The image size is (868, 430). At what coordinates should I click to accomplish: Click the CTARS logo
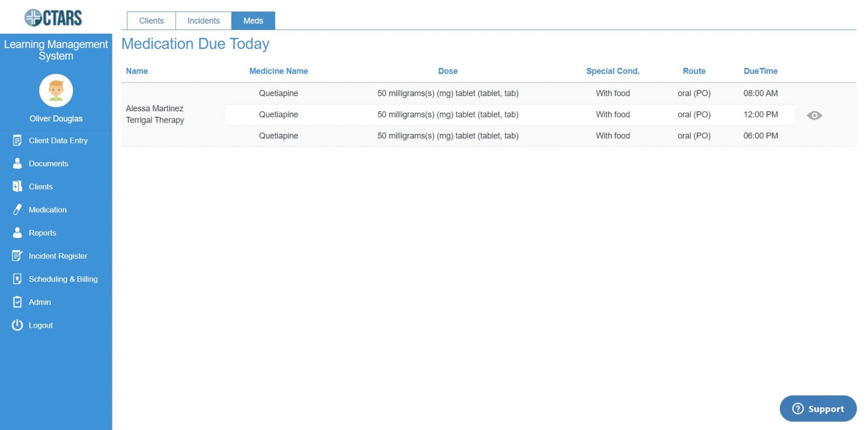54,18
